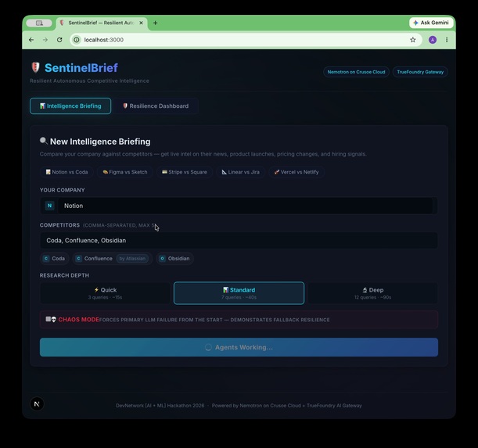478x448 pixels.
Task: Select the SentinelBrief browser tab
Action: click(x=101, y=23)
